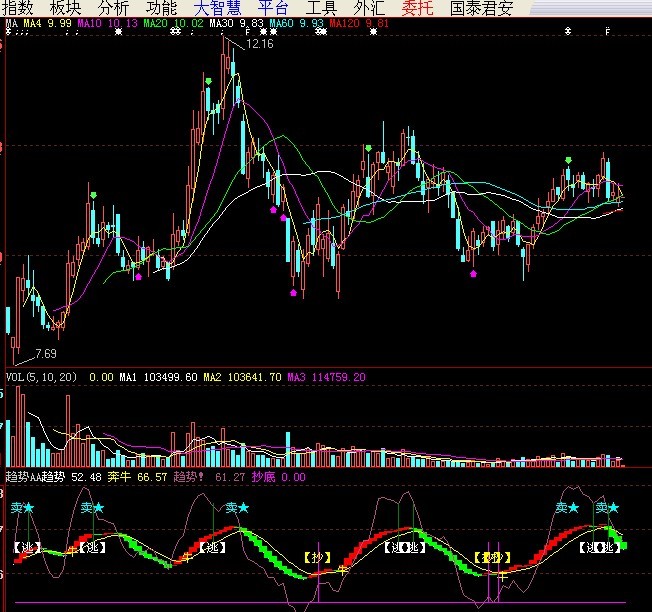
Task: Click the MA10 moving average label
Action: (x=108, y=22)
